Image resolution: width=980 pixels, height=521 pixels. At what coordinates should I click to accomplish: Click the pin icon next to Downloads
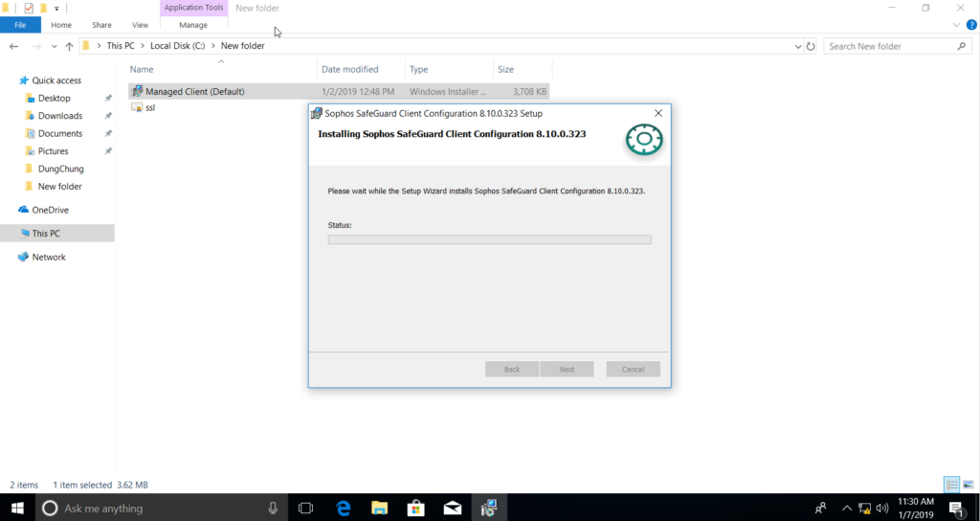click(108, 116)
